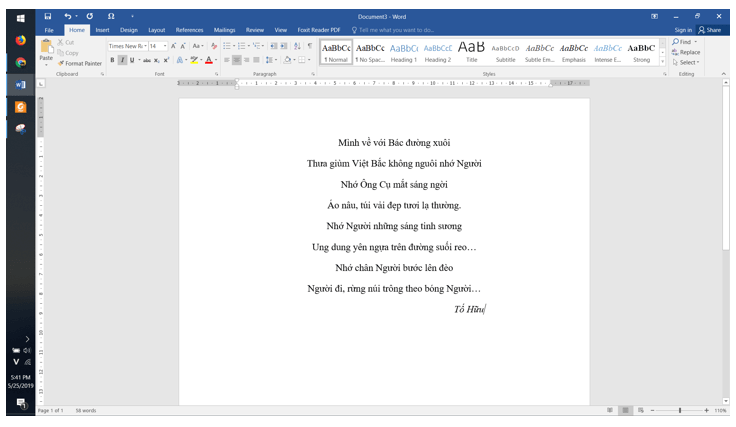This screenshot has width=736, height=427.
Task: Click the Share button
Action: [x=710, y=30]
